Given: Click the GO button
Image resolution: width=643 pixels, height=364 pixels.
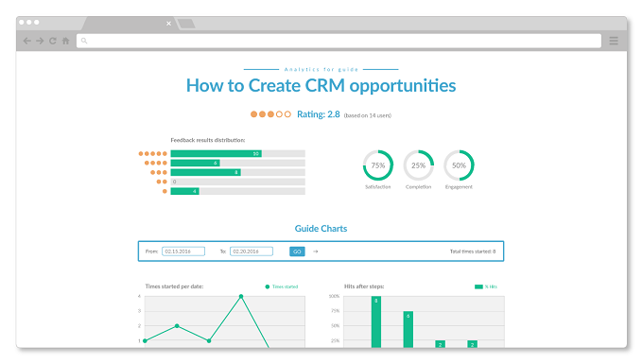Looking at the screenshot, I should click(x=297, y=251).
